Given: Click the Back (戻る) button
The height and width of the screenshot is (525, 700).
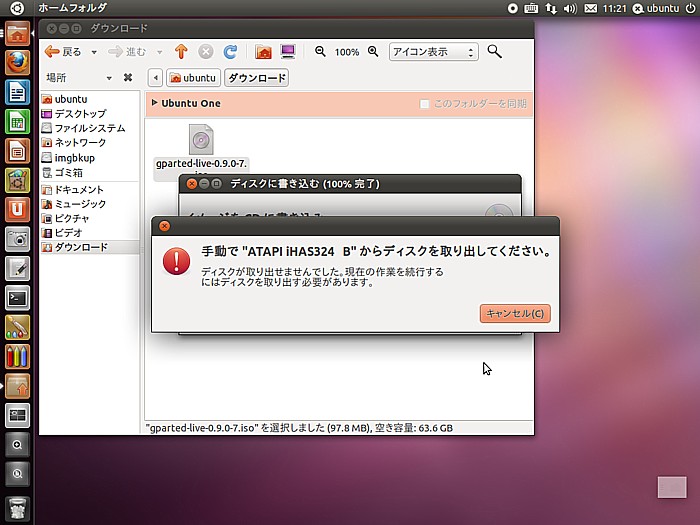Looking at the screenshot, I should [x=63, y=52].
